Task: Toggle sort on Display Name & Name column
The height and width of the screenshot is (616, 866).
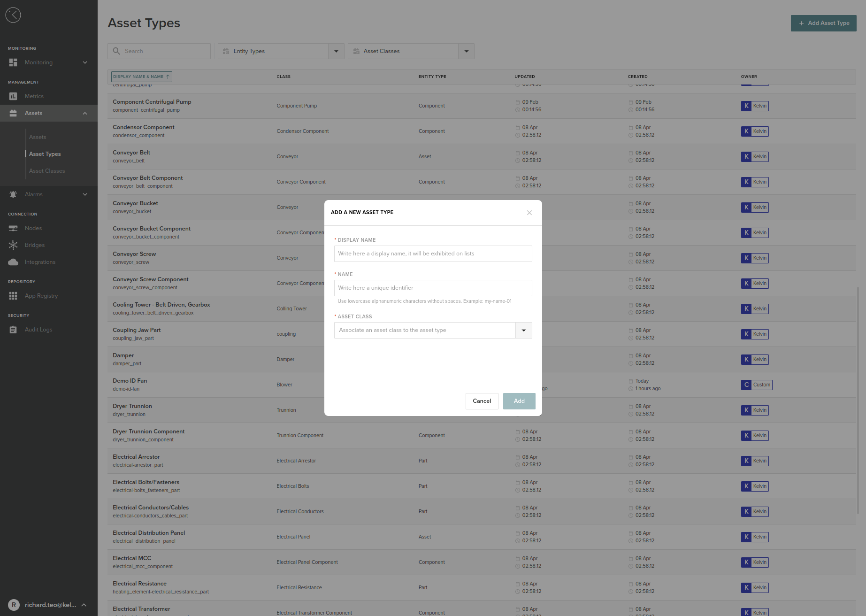Action: coord(141,76)
